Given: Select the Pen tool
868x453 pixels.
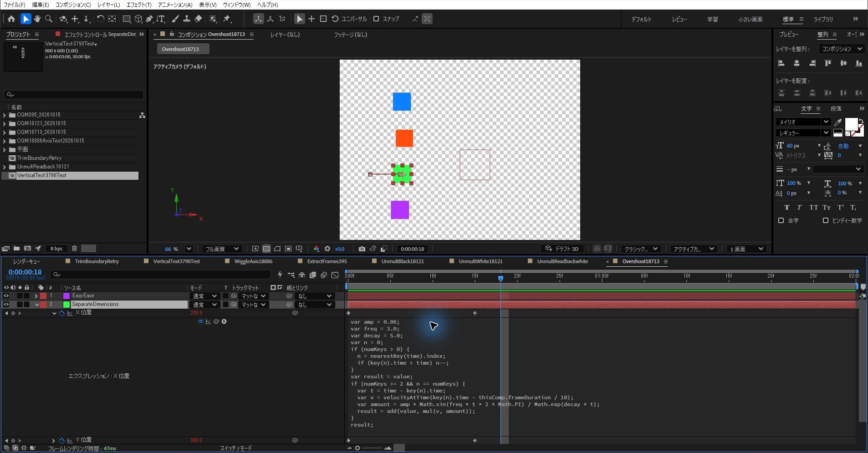Looking at the screenshot, I should tap(149, 19).
